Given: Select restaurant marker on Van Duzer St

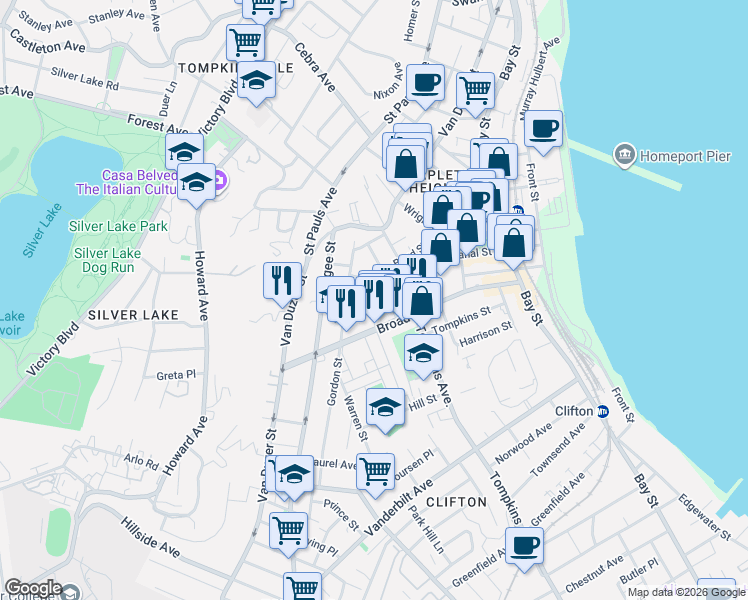Looking at the screenshot, I should point(282,284).
